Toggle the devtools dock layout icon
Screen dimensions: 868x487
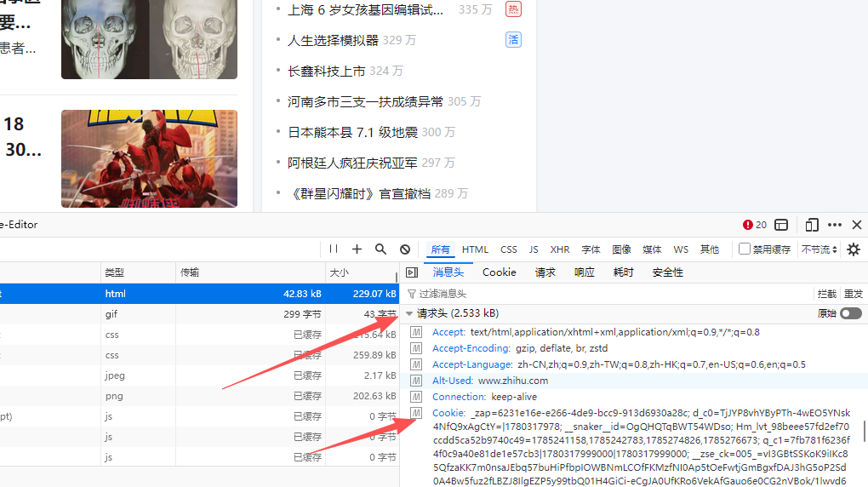point(781,225)
